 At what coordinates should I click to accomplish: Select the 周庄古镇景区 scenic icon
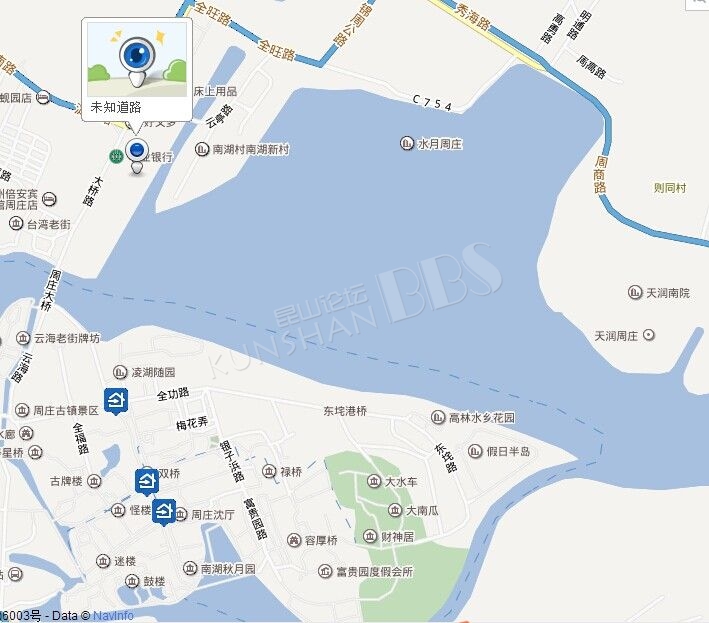point(22,410)
